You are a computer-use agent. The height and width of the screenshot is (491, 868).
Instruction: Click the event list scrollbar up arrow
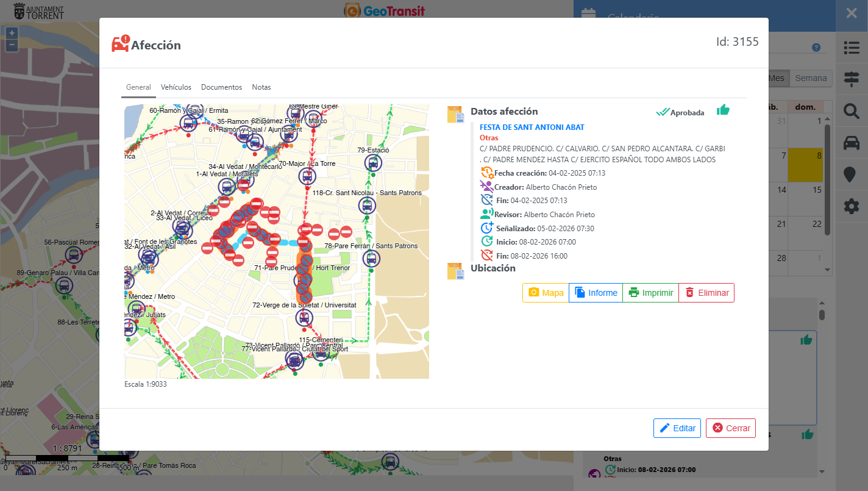coord(822,303)
